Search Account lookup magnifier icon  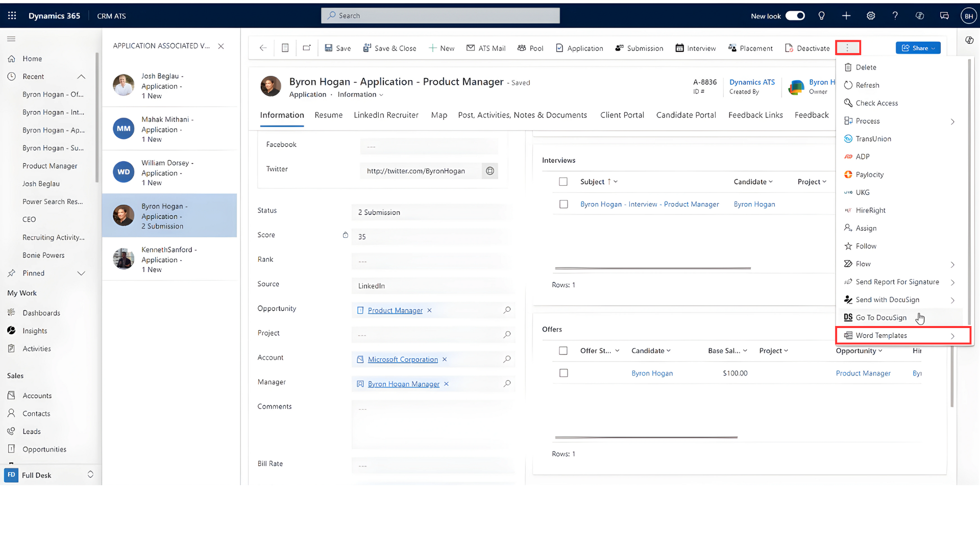(507, 359)
